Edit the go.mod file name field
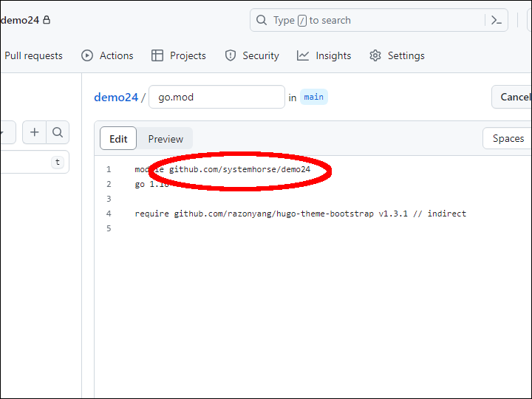This screenshot has width=532, height=399. [216, 97]
